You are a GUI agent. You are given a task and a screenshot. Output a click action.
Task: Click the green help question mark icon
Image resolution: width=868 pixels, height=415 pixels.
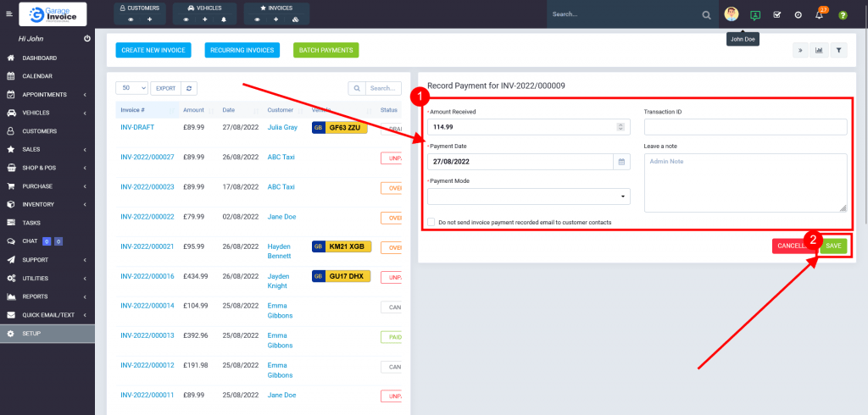(843, 15)
